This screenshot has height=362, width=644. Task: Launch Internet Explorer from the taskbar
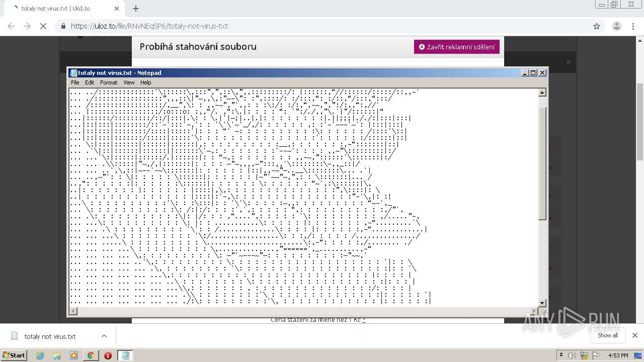(40, 355)
